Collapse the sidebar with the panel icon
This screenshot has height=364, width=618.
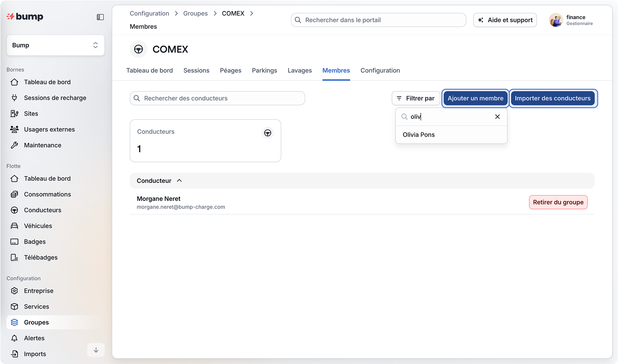point(100,17)
